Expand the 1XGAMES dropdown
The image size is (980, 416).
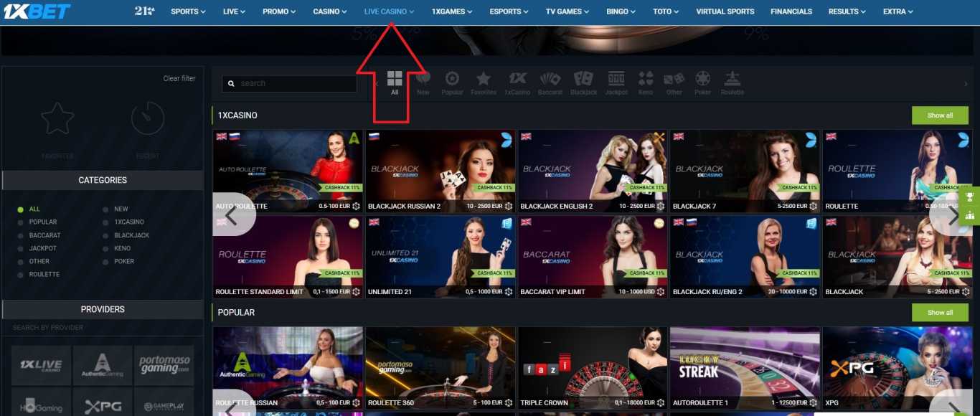pyautogui.click(x=451, y=11)
